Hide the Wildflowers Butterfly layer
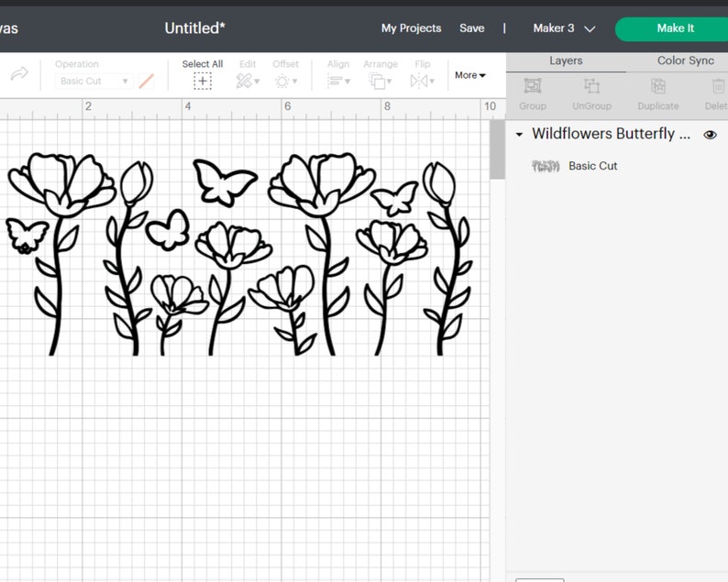Image resolution: width=728 pixels, height=582 pixels. pyautogui.click(x=710, y=135)
